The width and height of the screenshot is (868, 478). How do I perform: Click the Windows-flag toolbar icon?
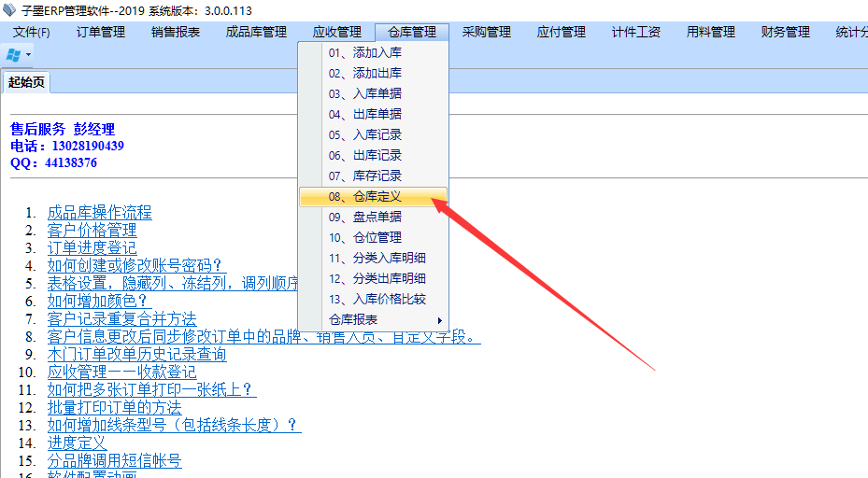pyautogui.click(x=14, y=55)
